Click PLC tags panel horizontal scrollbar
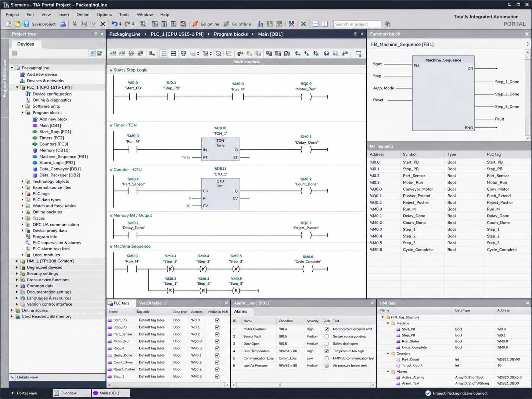The width and height of the screenshot is (532, 399). point(168,385)
